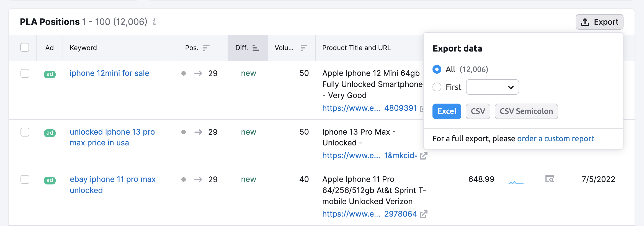Sort by the Pos. column sort icon
This screenshot has width=644, height=226.
(206, 48)
